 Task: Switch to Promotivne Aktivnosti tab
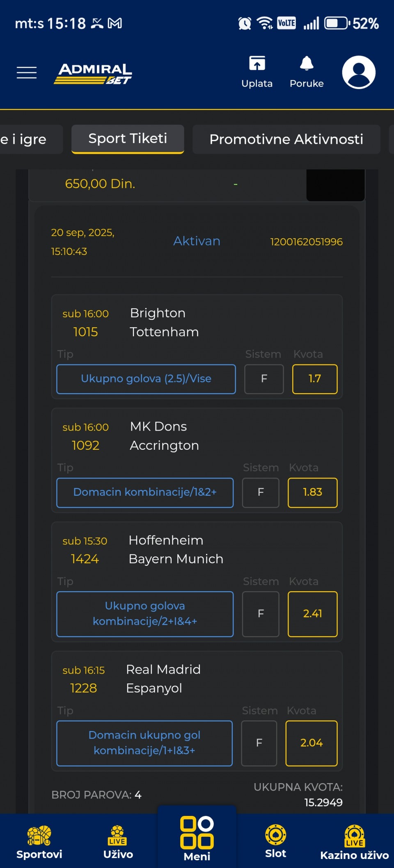286,139
